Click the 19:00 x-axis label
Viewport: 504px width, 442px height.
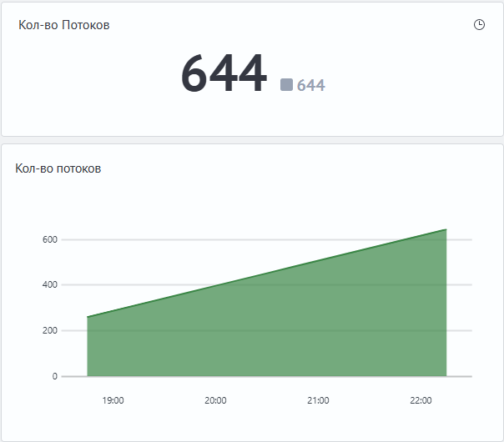113,400
